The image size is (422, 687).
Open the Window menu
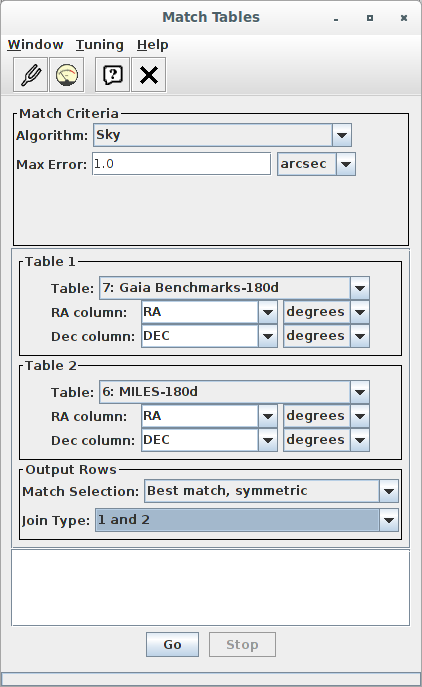(x=35, y=45)
